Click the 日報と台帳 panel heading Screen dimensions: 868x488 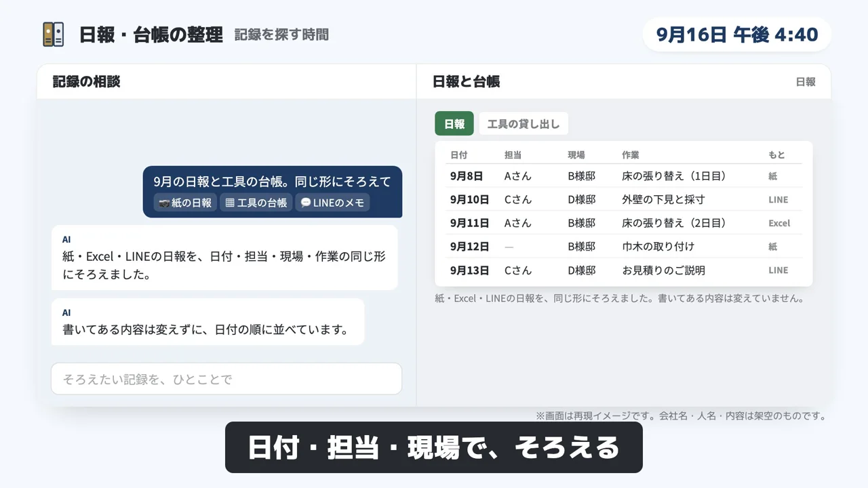467,81
